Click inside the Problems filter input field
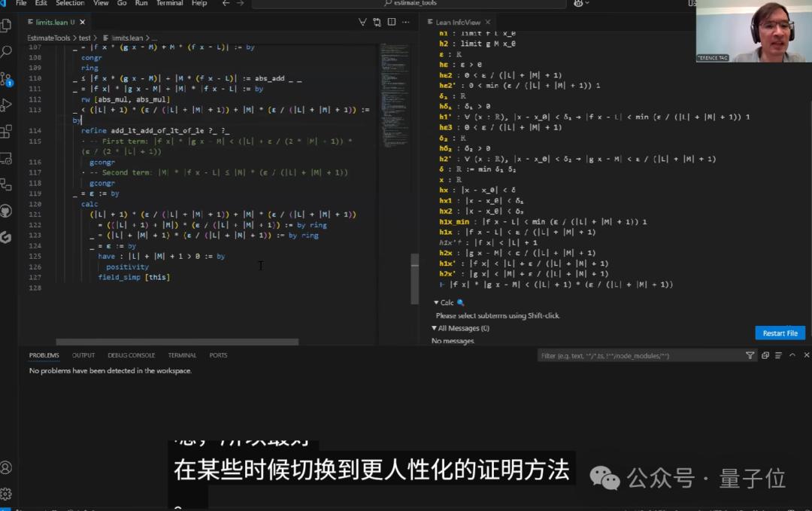 point(639,354)
